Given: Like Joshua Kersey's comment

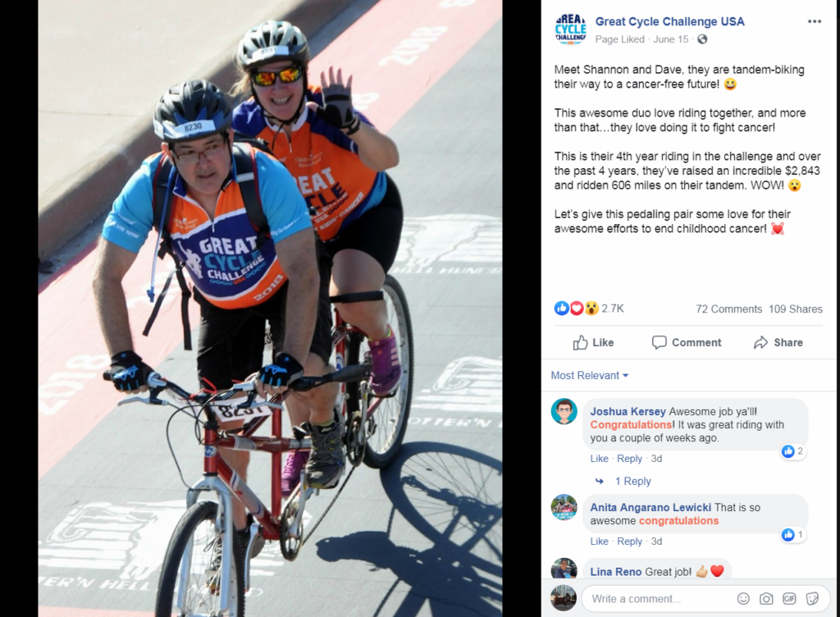Looking at the screenshot, I should (x=599, y=459).
